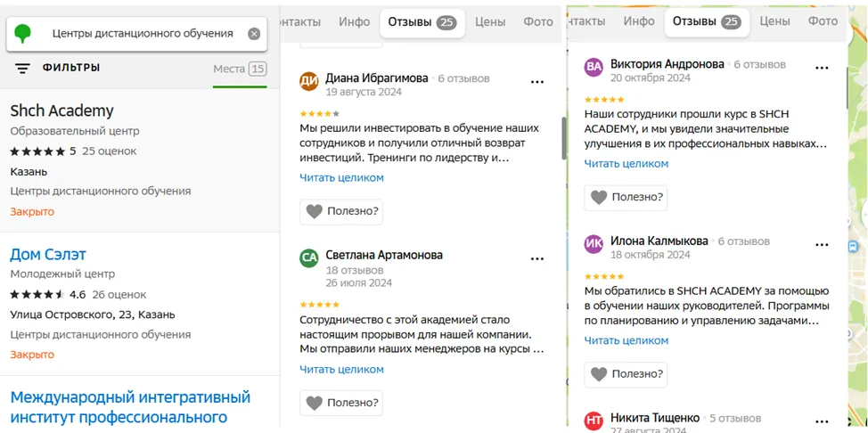Image resolution: width=868 pixels, height=433 pixels.
Task: Mark Светлана Артамонова's review as Полезно
Action: point(341,403)
